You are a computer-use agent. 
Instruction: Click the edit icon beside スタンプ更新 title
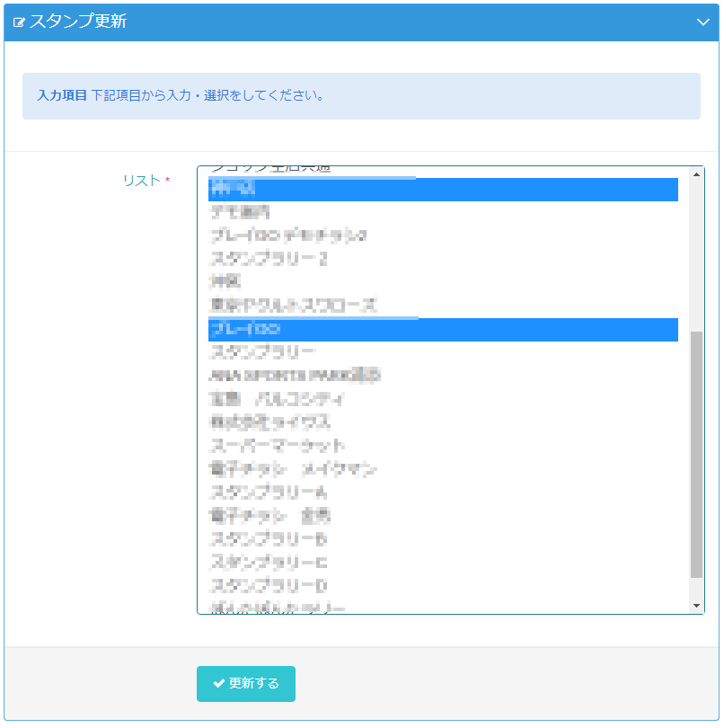coord(19,22)
